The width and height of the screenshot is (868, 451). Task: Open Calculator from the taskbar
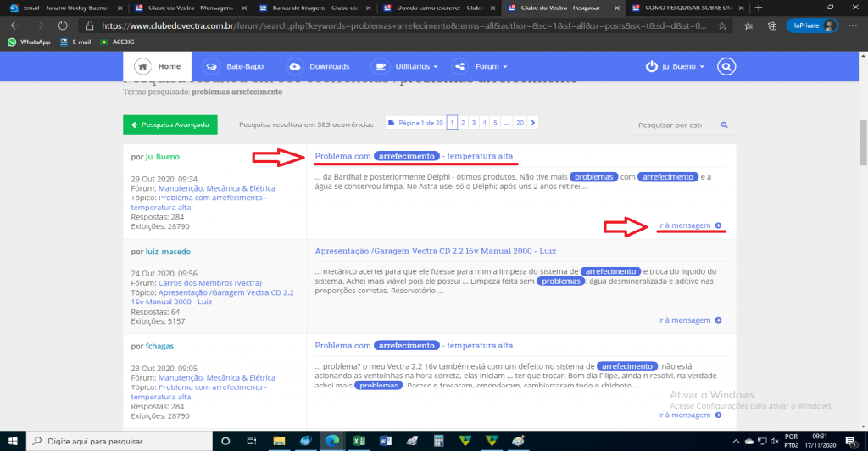pos(438,441)
